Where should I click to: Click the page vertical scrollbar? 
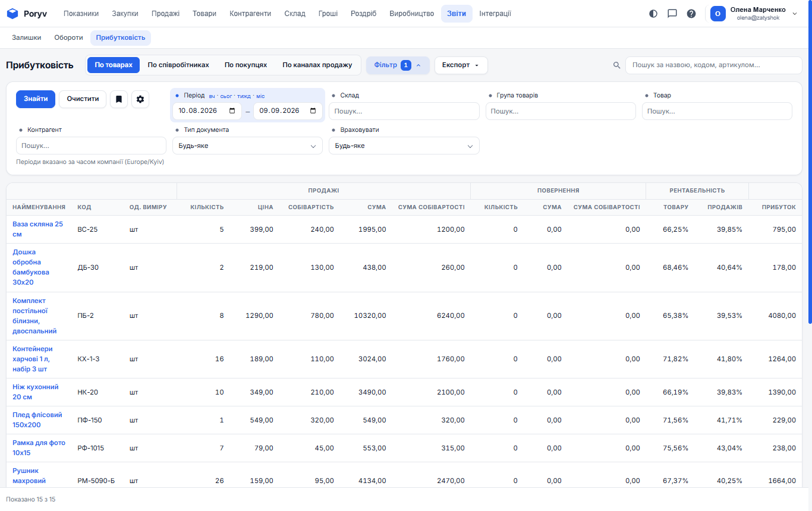click(x=810, y=162)
